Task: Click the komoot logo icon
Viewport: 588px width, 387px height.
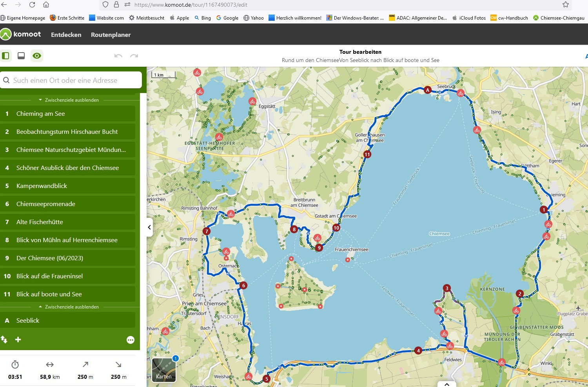Action: point(6,35)
